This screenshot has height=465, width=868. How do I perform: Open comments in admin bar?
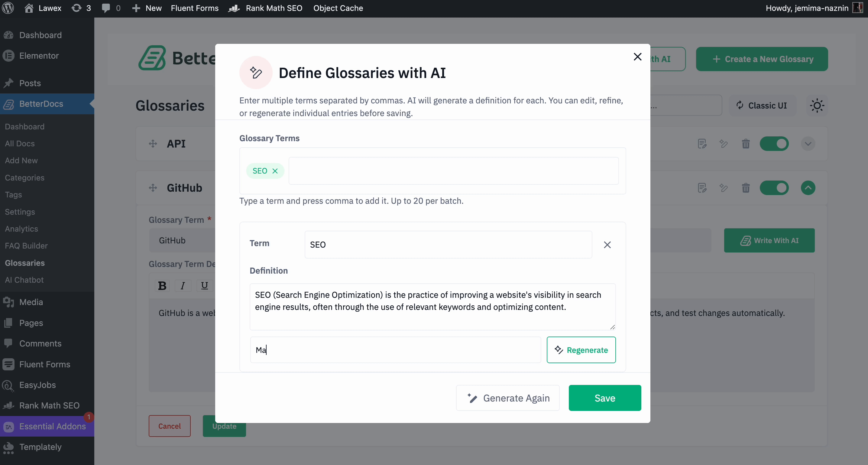111,8
